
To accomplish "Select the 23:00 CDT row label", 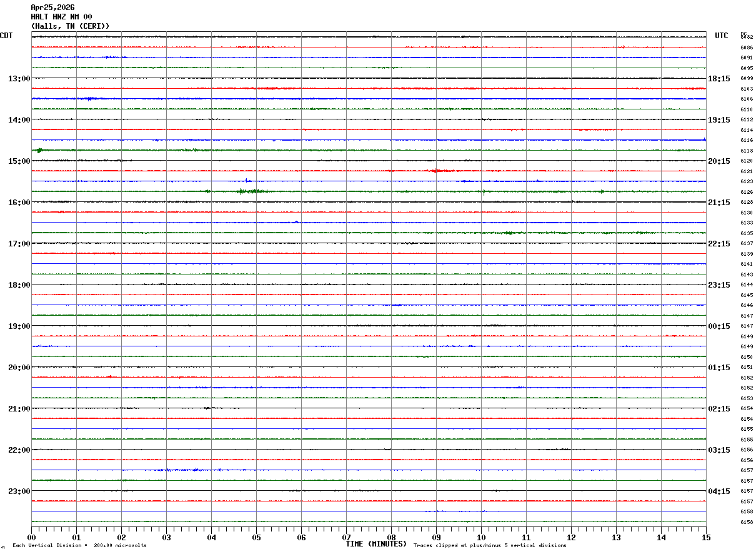I will [x=19, y=491].
